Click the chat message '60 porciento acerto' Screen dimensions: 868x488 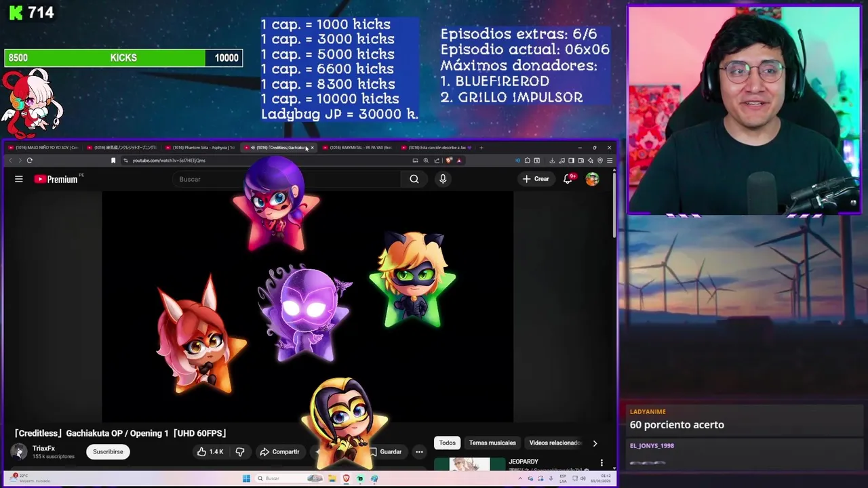(677, 425)
